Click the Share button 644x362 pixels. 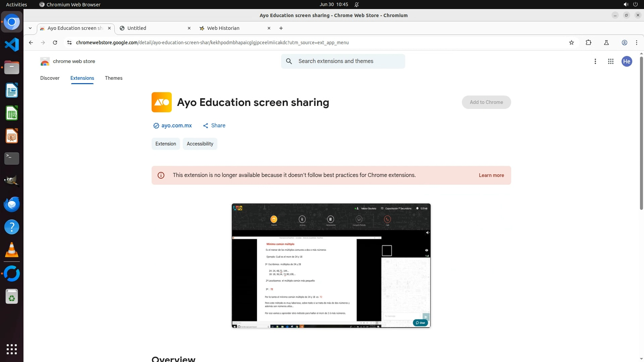pyautogui.click(x=214, y=125)
